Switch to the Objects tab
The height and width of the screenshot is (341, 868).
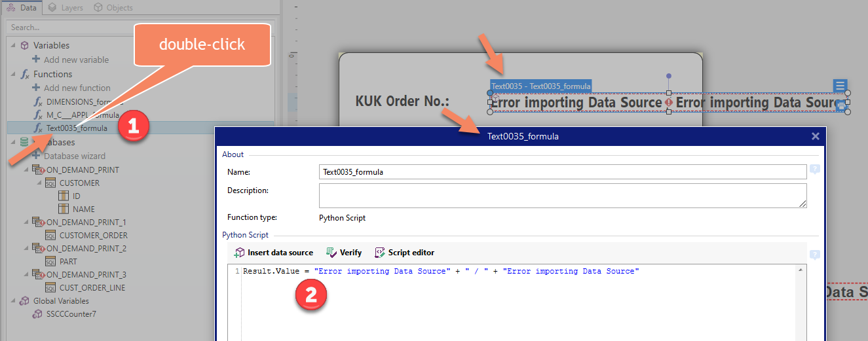tap(113, 8)
